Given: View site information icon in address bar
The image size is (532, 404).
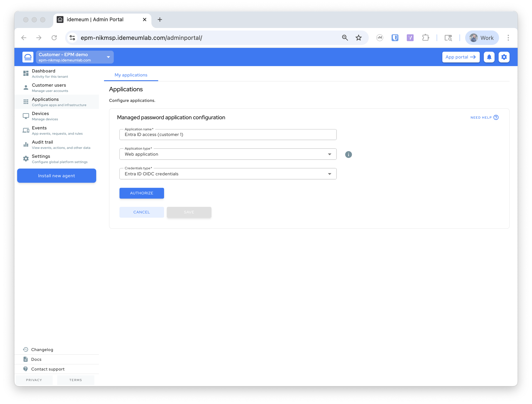Looking at the screenshot, I should [x=72, y=38].
